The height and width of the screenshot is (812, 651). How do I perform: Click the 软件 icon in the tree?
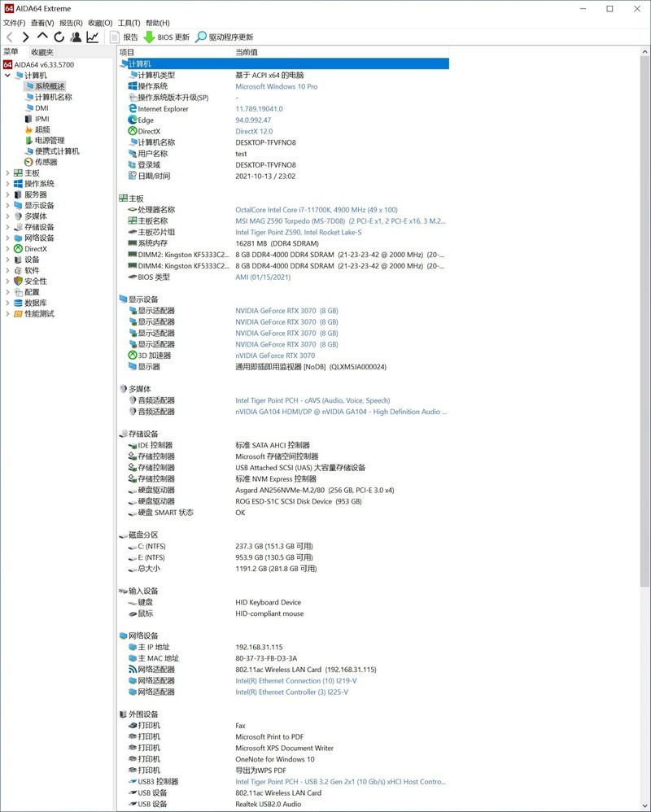(x=18, y=270)
